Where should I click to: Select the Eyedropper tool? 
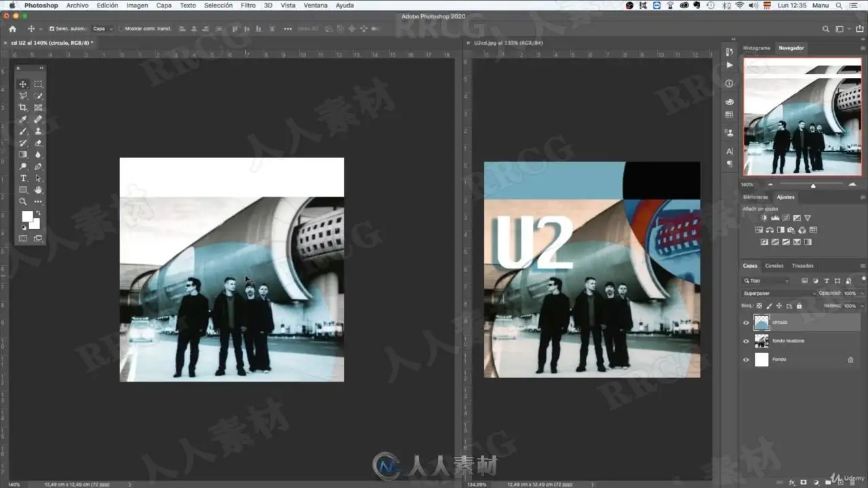coord(23,119)
